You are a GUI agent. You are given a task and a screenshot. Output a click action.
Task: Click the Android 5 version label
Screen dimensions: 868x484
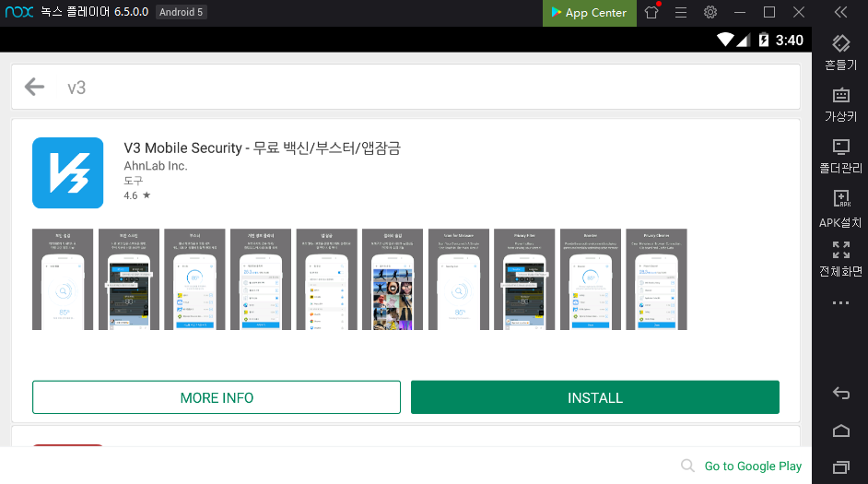pos(181,12)
